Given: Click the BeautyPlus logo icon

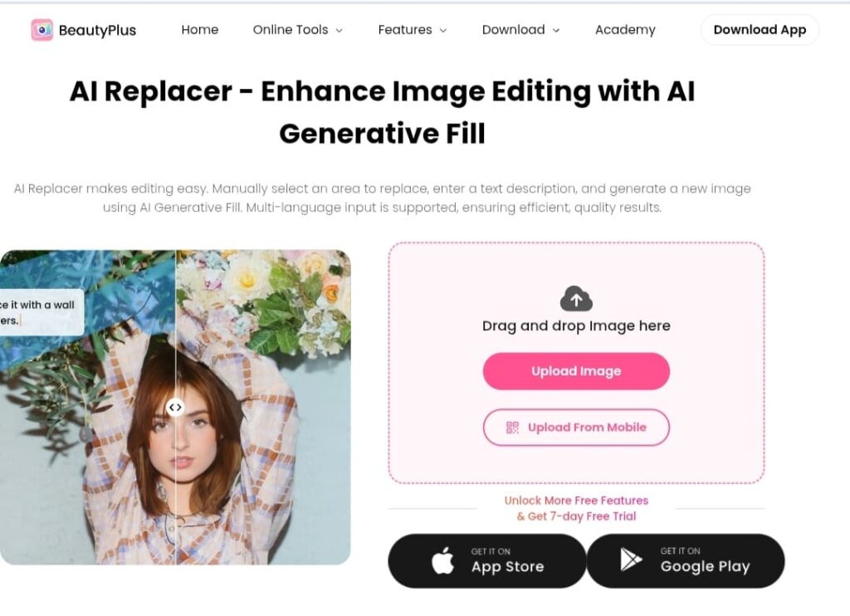Looking at the screenshot, I should (42, 30).
